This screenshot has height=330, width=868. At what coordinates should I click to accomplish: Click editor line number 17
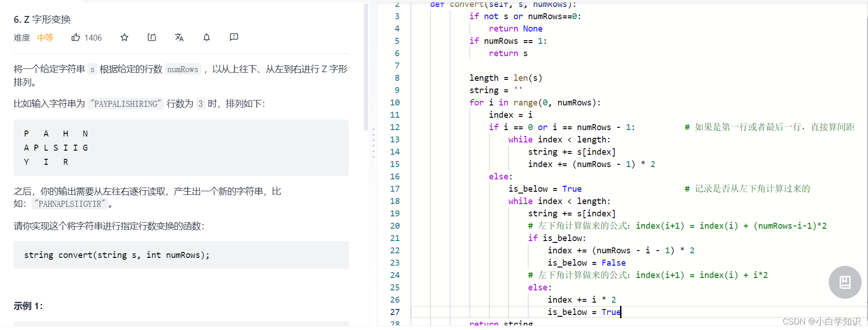[x=395, y=189]
